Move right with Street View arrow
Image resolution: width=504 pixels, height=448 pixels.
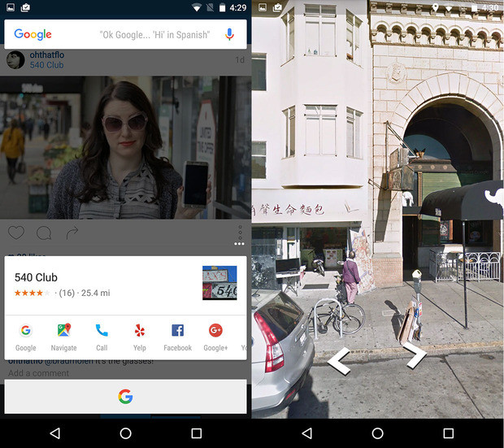coord(415,355)
